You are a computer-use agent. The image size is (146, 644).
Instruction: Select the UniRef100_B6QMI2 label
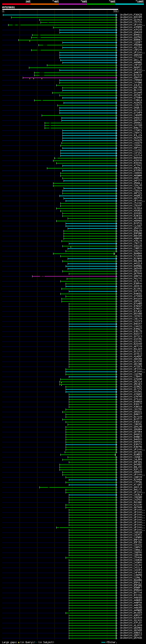coord(131,67)
